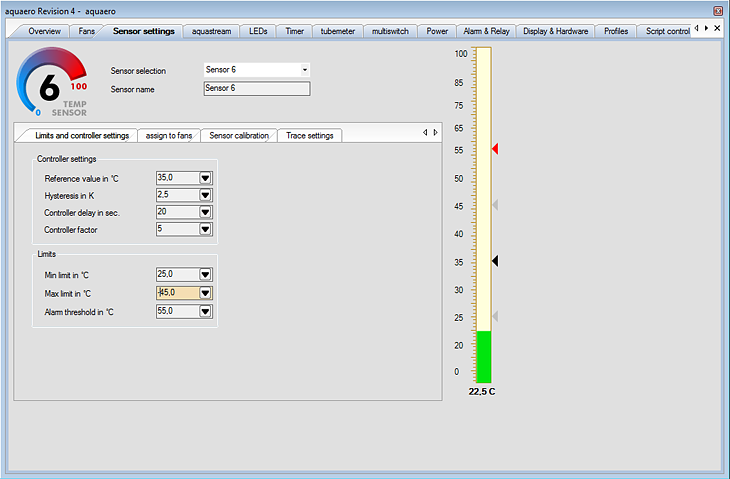Click the gray max limit marker at 45
The height and width of the screenshot is (479, 730).
pos(494,204)
